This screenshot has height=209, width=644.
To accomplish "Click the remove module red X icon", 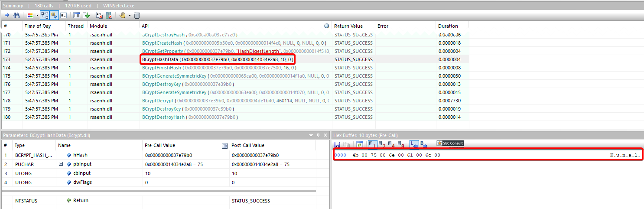I will (109, 15).
